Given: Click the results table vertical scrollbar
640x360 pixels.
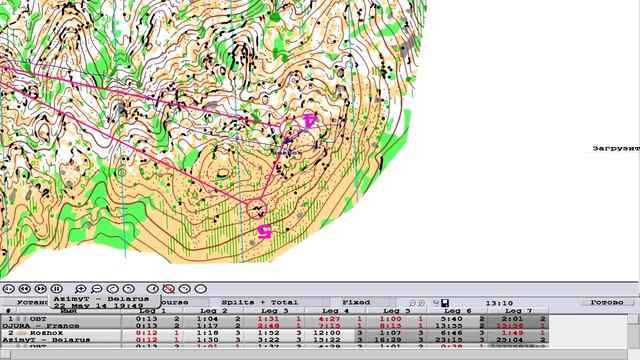Looking at the screenshot, I should click(634, 331).
